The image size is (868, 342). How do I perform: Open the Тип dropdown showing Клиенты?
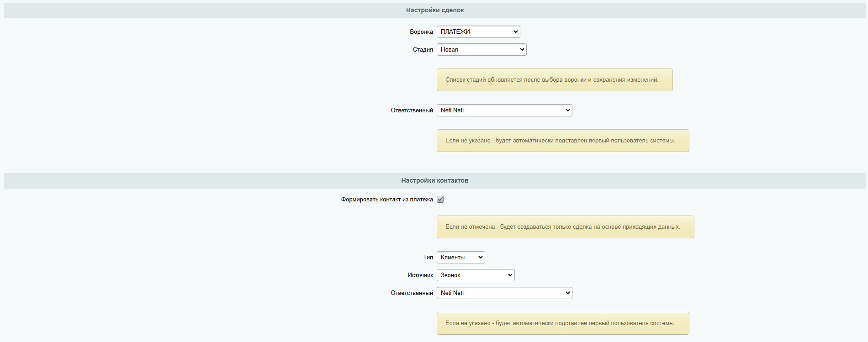click(460, 257)
